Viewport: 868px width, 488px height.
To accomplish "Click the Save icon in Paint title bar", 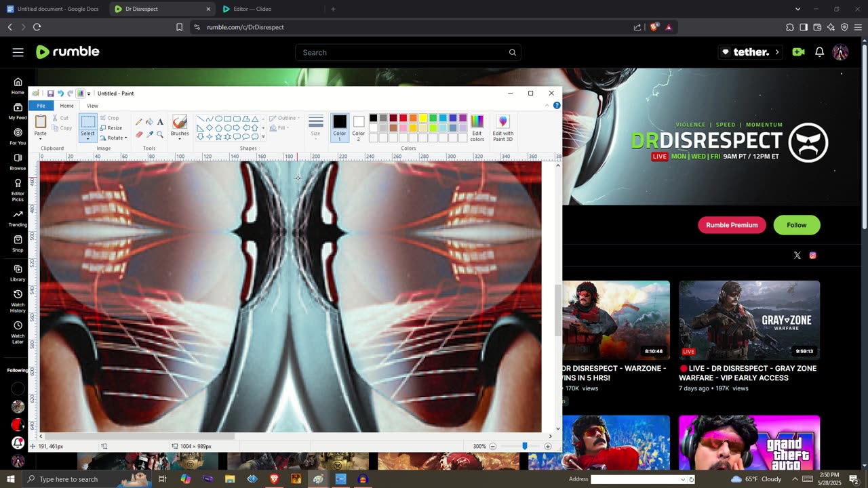I will tap(50, 94).
